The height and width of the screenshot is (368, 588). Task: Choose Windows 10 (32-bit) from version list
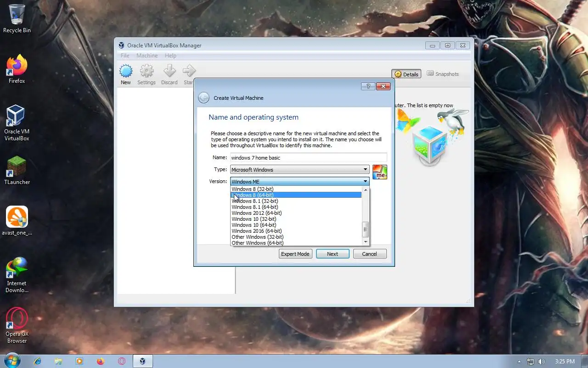click(x=296, y=219)
